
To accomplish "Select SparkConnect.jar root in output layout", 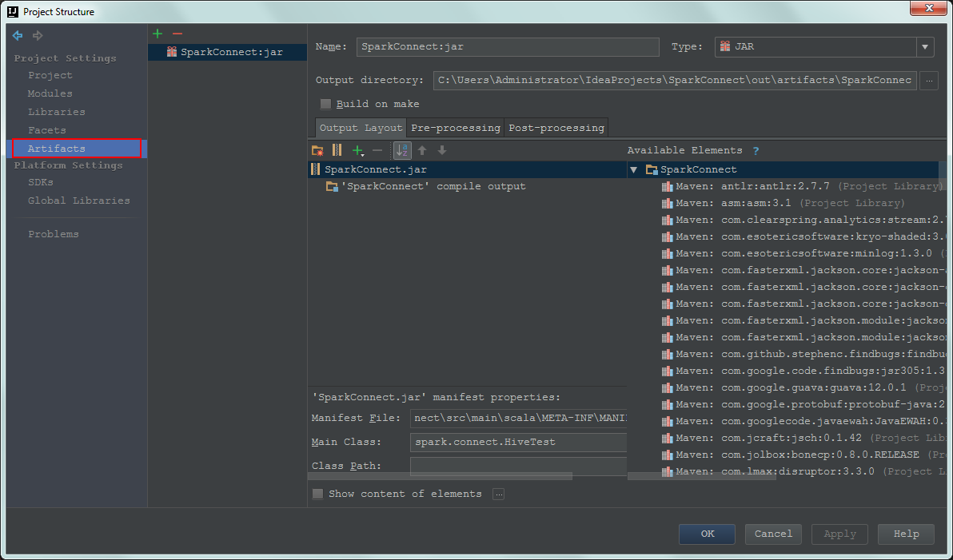I will [468, 170].
